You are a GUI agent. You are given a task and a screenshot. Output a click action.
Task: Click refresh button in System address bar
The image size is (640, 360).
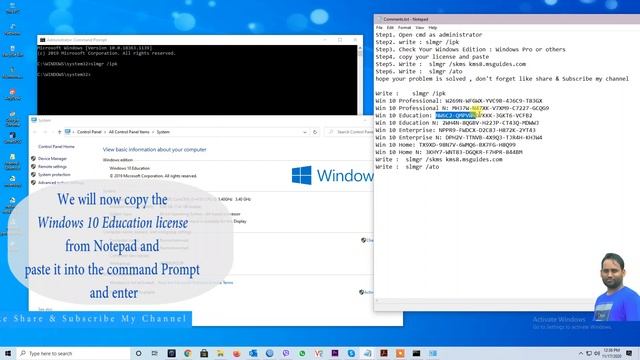click(315, 132)
